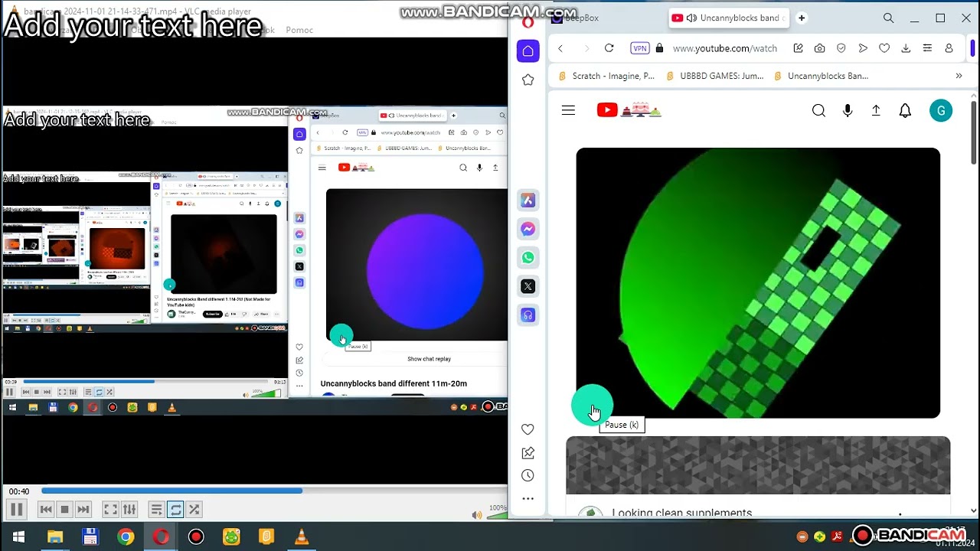Open YouTube search magnifier
980x551 pixels.
pyautogui.click(x=818, y=111)
